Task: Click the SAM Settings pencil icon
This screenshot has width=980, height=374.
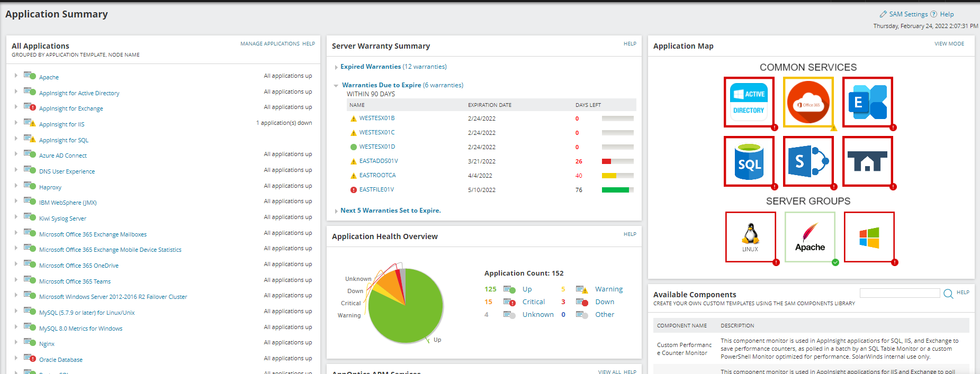Action: pyautogui.click(x=883, y=14)
